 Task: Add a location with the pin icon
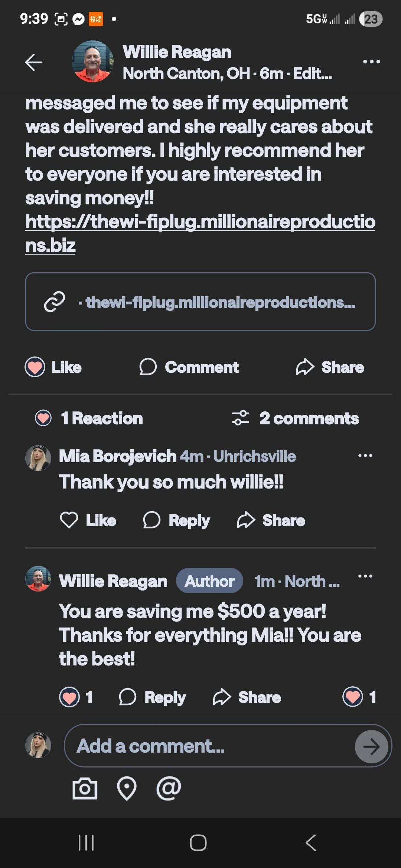point(127,789)
